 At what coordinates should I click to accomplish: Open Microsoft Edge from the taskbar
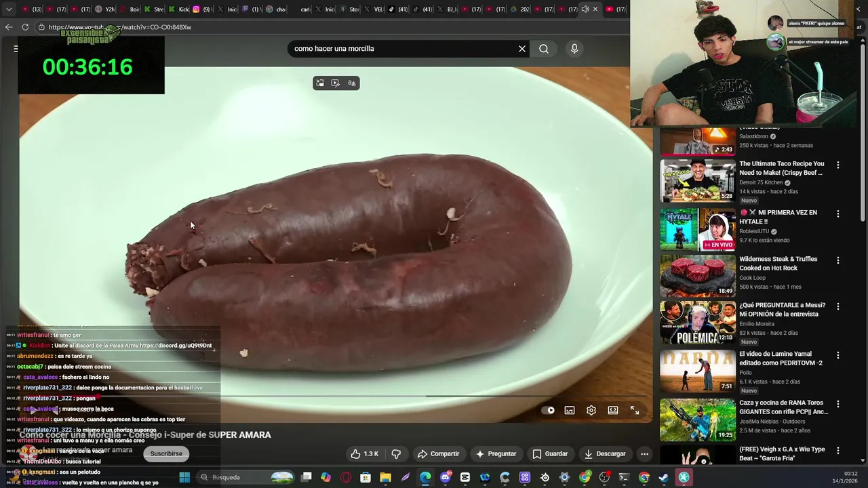425,477
